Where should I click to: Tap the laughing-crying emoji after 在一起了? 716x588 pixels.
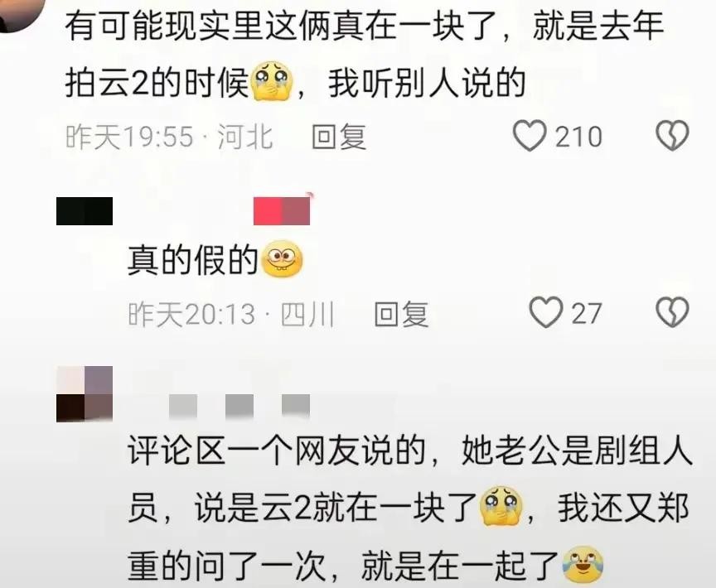(583, 565)
